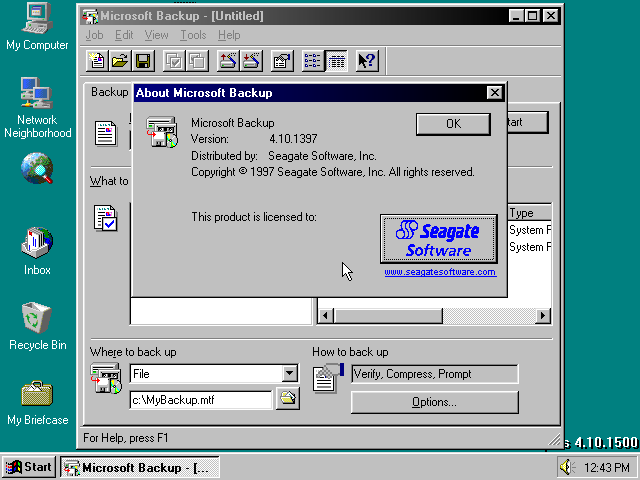Open the Internet Explorer globe desktop icon
640x480 pixels.
[37, 168]
